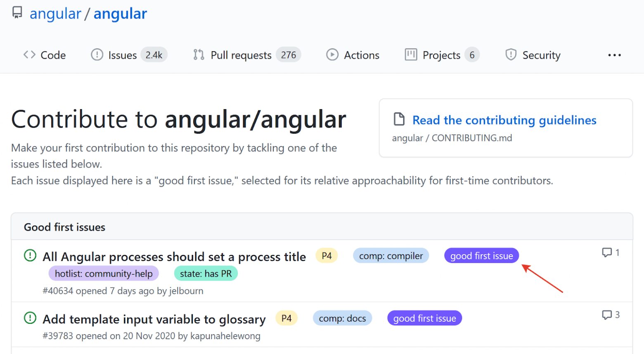Click the Security shield icon
644x354 pixels.
point(511,55)
